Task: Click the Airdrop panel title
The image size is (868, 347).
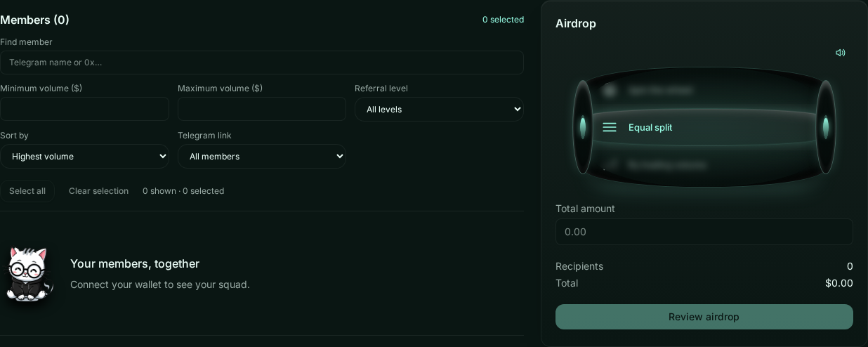Action: pos(576,23)
